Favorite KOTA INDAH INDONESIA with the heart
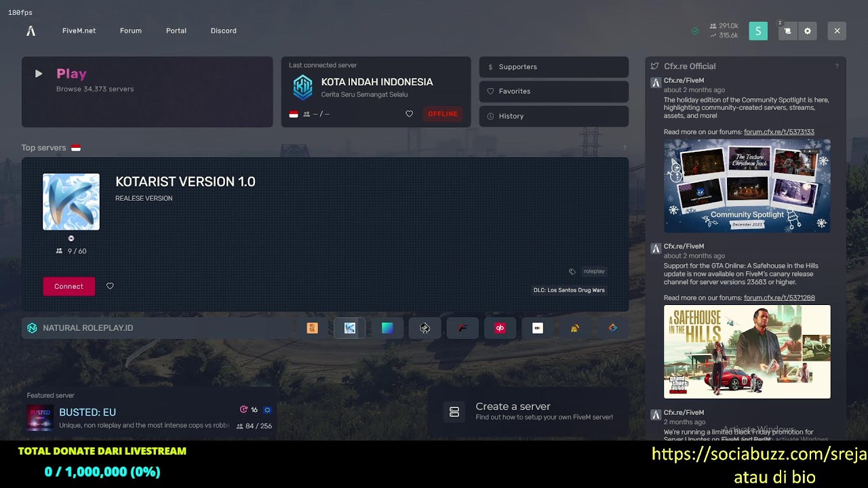This screenshot has height=488, width=868. (x=409, y=114)
